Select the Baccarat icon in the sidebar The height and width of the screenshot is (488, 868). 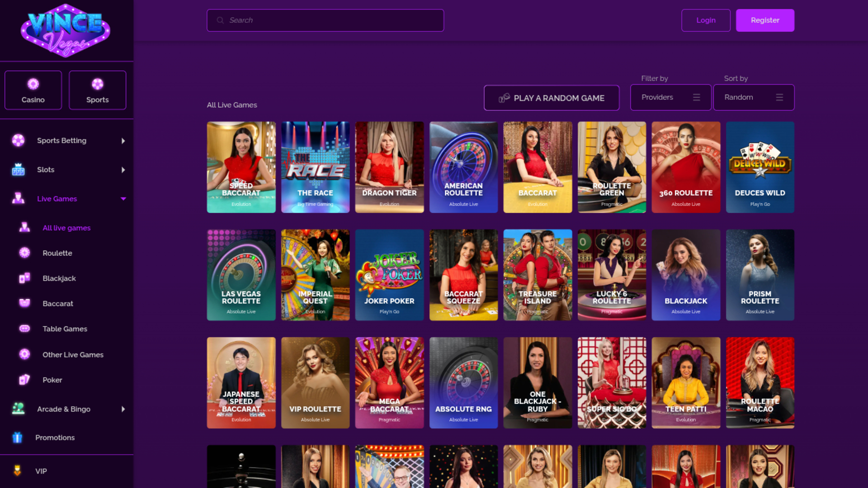[24, 303]
